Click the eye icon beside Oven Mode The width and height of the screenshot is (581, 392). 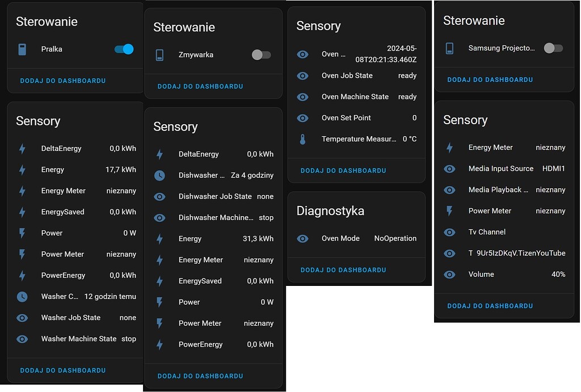(302, 238)
